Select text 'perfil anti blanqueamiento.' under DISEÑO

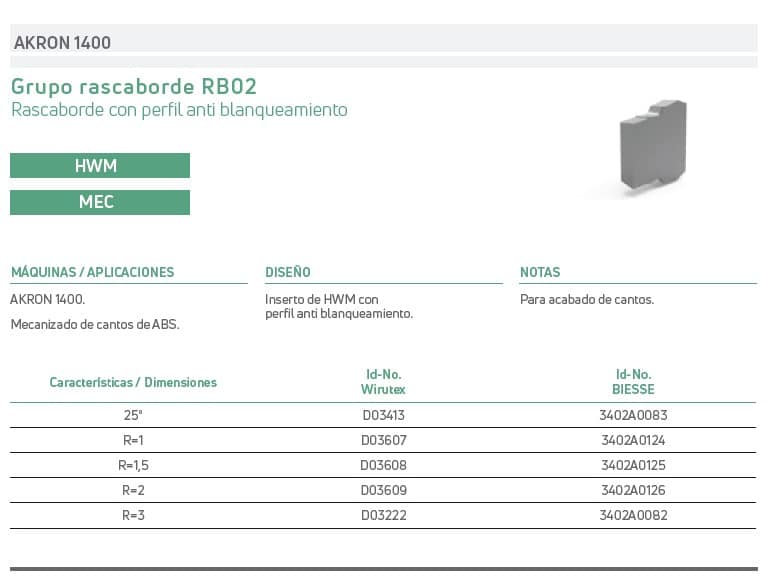click(339, 313)
